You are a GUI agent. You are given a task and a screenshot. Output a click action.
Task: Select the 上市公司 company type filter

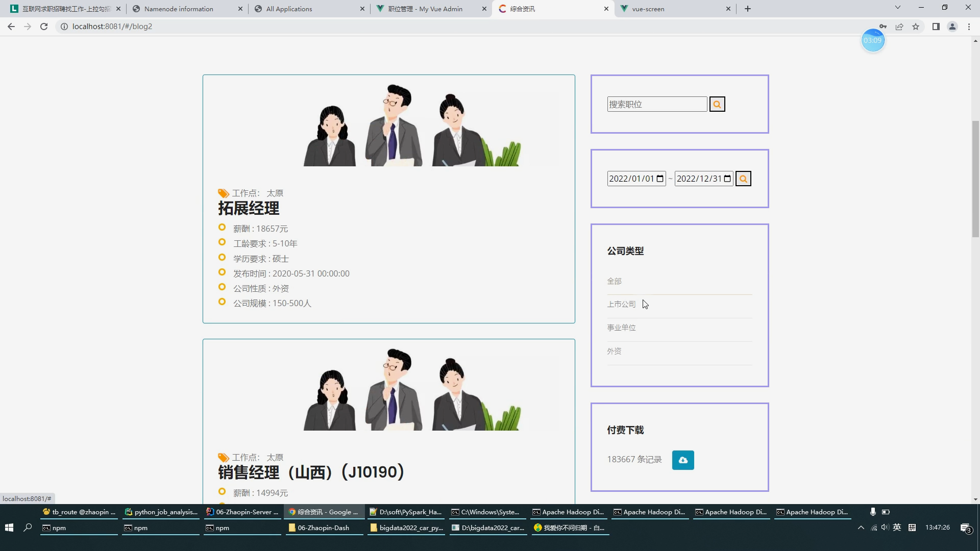[x=621, y=304]
